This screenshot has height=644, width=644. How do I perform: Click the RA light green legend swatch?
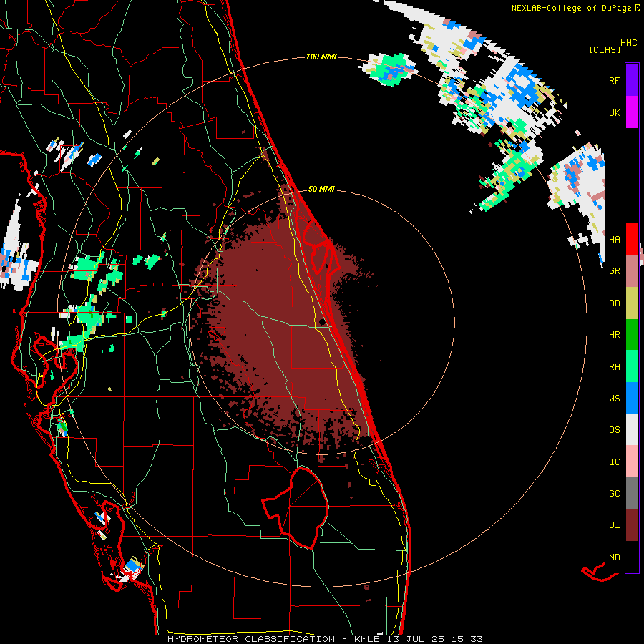pos(632,366)
